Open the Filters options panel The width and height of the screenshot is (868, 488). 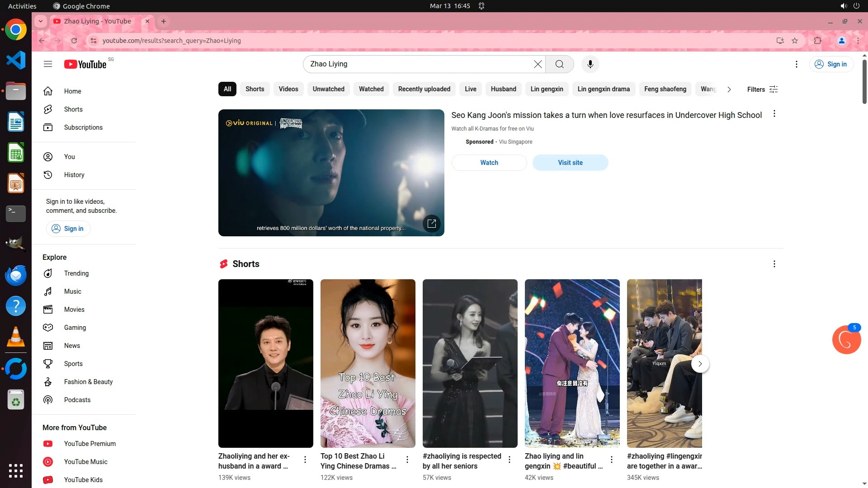click(762, 89)
